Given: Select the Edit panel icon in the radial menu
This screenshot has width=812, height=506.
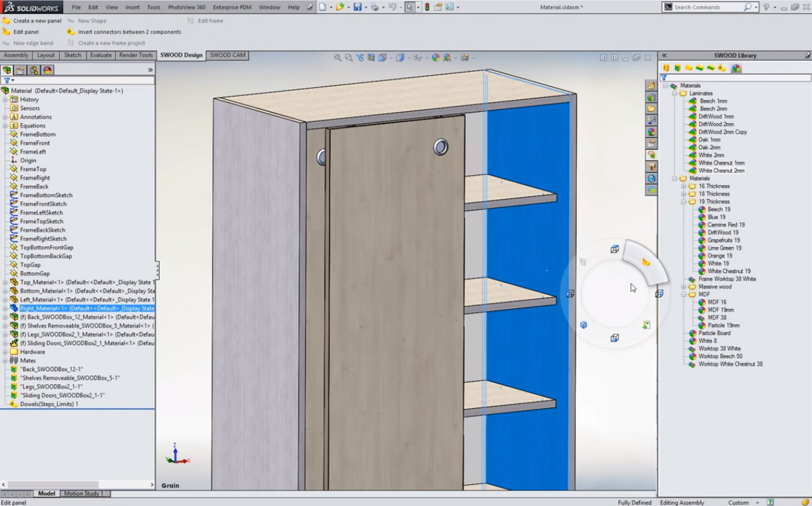Looking at the screenshot, I should tap(646, 262).
